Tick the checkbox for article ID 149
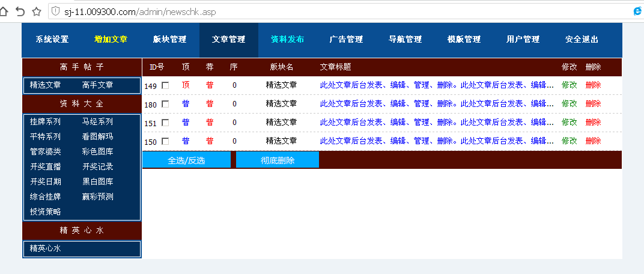 (165, 85)
